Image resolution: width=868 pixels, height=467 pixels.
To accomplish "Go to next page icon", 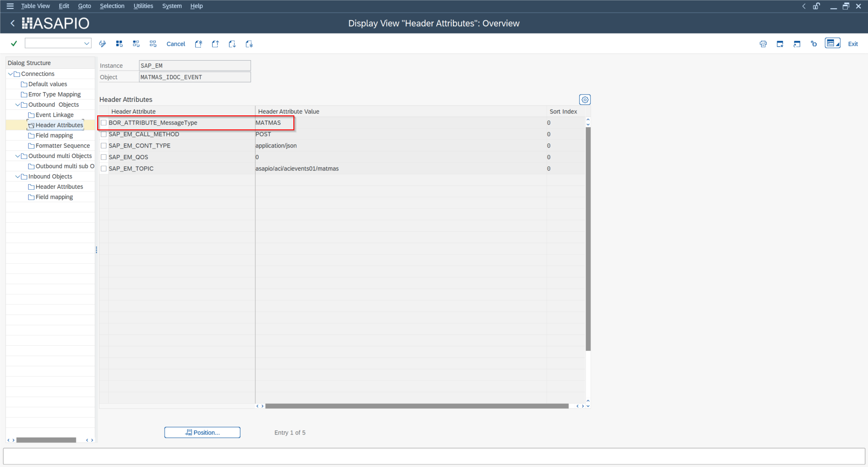I will 232,44.
